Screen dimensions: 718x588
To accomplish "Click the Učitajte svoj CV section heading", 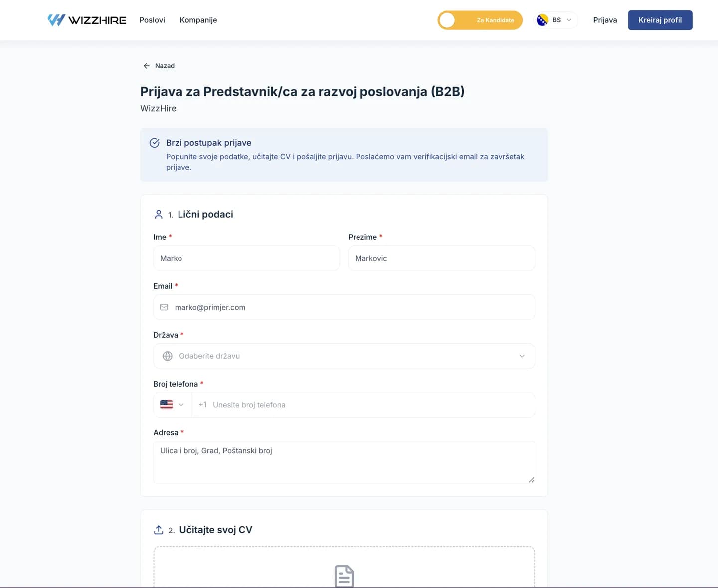I will point(216,530).
